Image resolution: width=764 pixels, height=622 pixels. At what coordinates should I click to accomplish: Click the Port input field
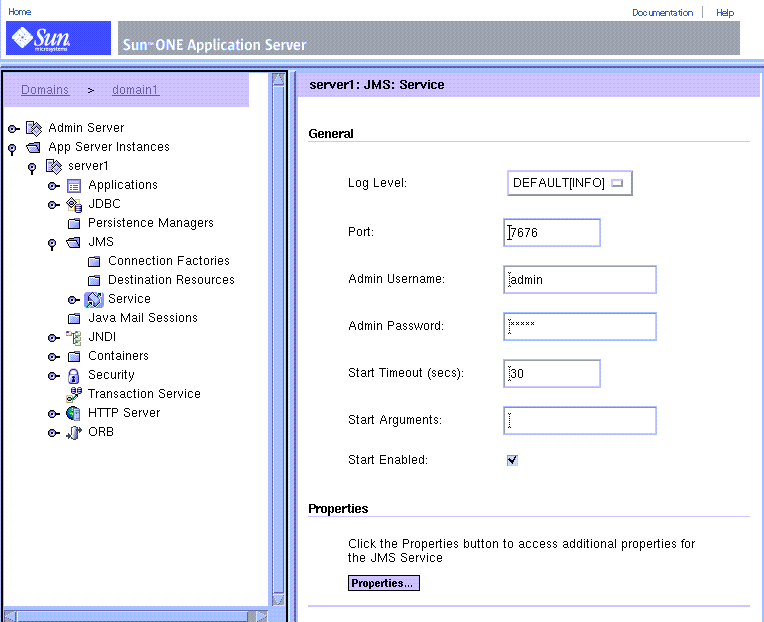tap(552, 232)
